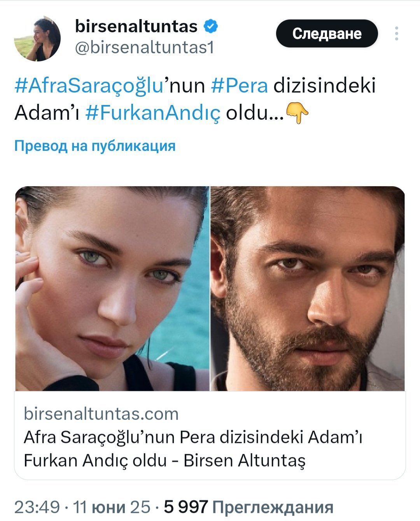This screenshot has height=521, width=420.
Task: Open the @birsenaltuntas1 handle
Action: [x=144, y=48]
